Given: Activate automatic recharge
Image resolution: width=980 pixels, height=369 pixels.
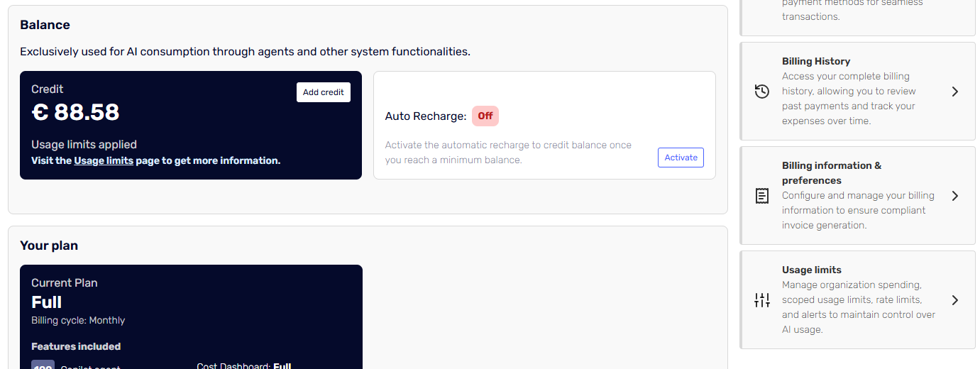Looking at the screenshot, I should pyautogui.click(x=681, y=158).
